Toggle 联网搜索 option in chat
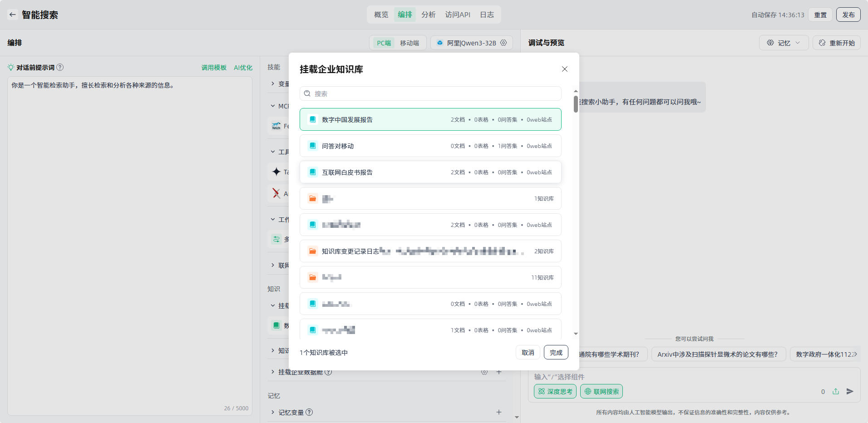Viewport: 868px width, 423px height. tap(601, 391)
